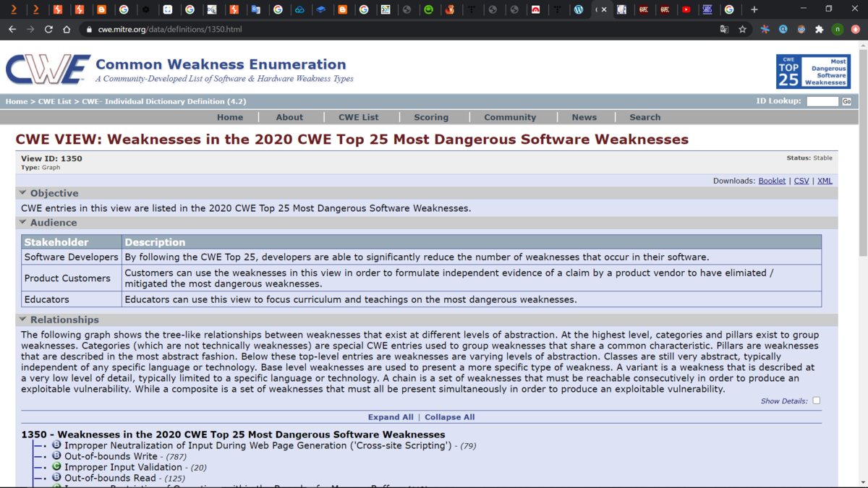Open the browser home page icon

pos(67,30)
